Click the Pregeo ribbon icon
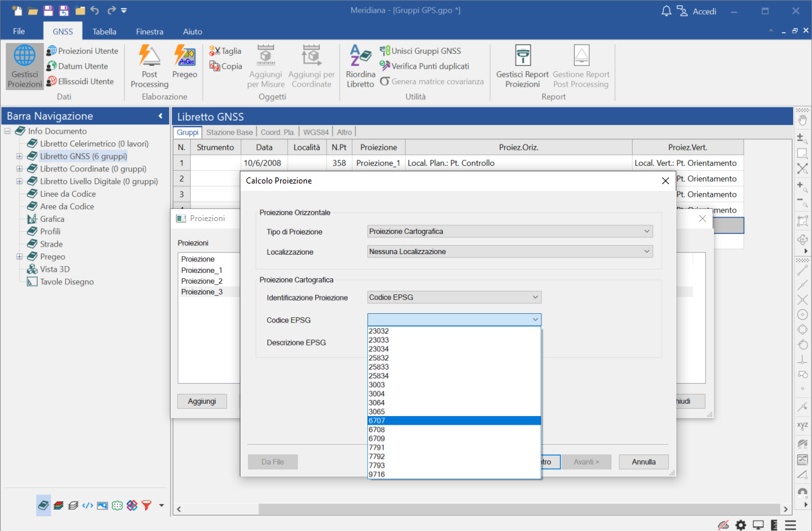Screen dimensions: 812x531 185,55
